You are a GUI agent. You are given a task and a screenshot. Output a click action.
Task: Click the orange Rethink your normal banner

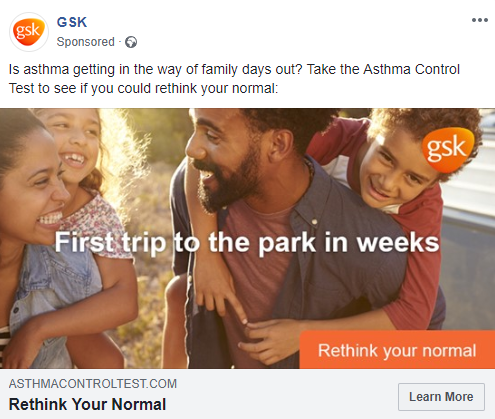(397, 350)
